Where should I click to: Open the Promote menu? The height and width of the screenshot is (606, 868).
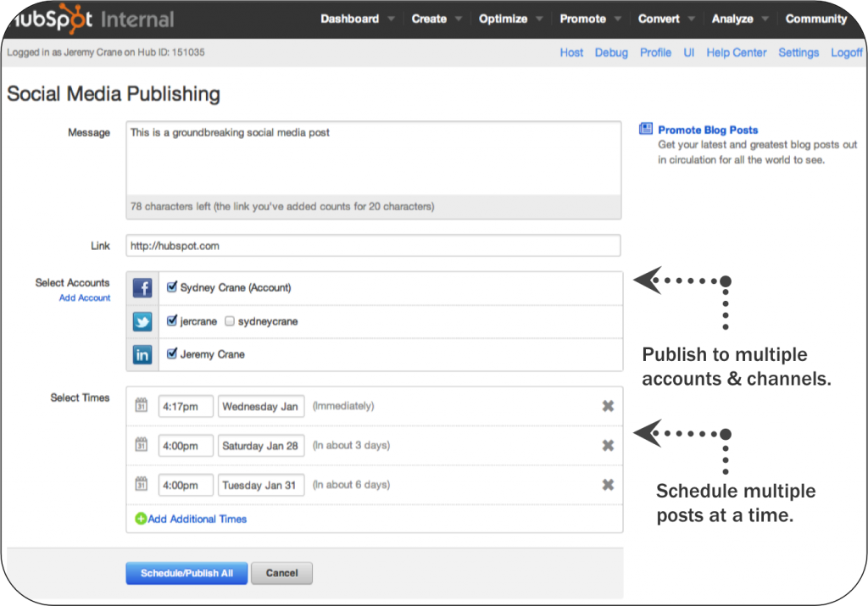point(583,19)
